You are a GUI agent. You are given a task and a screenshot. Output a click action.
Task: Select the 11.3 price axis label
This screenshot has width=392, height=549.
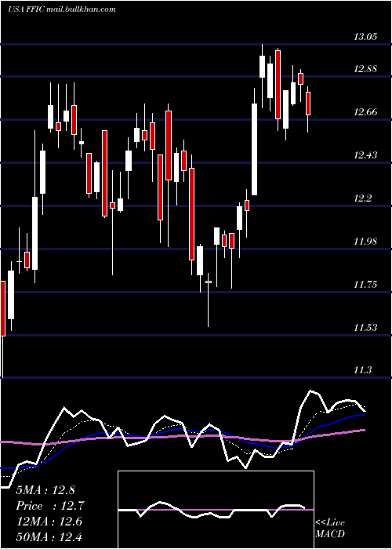(362, 370)
